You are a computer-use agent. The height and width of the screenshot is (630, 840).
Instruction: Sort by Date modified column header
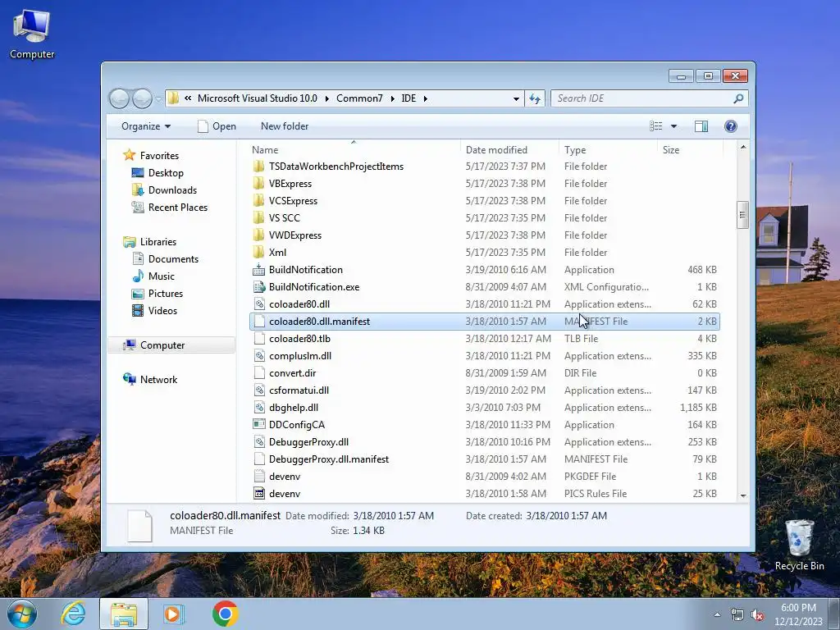pyautogui.click(x=509, y=150)
